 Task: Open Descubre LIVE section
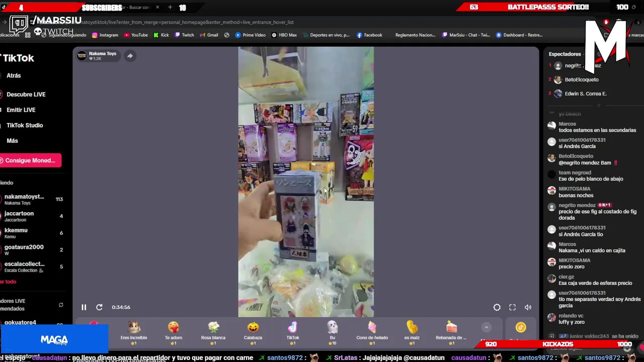(26, 95)
